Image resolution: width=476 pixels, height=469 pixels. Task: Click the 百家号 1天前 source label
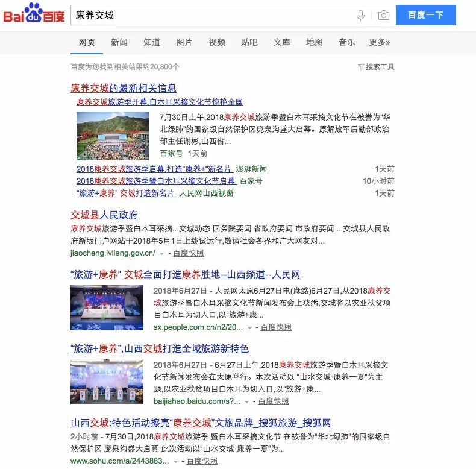coord(184,153)
